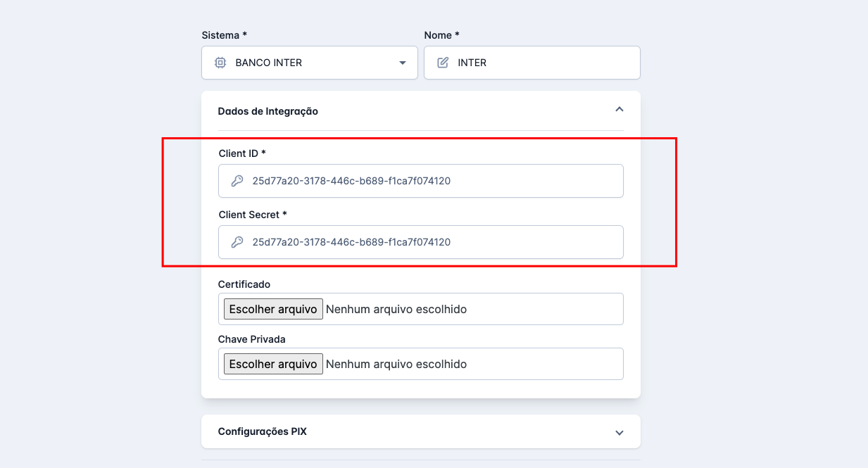The height and width of the screenshot is (468, 868).
Task: Click the key icon in Client ID field
Action: (237, 181)
